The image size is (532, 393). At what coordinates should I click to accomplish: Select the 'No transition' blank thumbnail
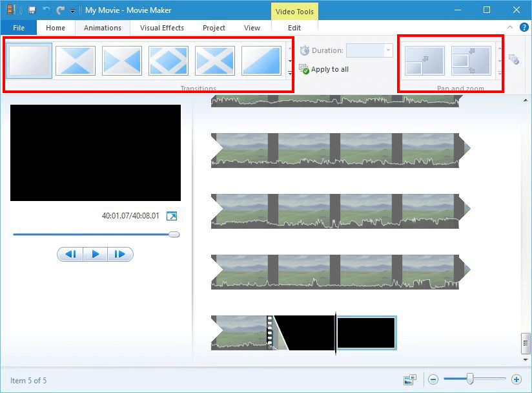click(x=29, y=61)
